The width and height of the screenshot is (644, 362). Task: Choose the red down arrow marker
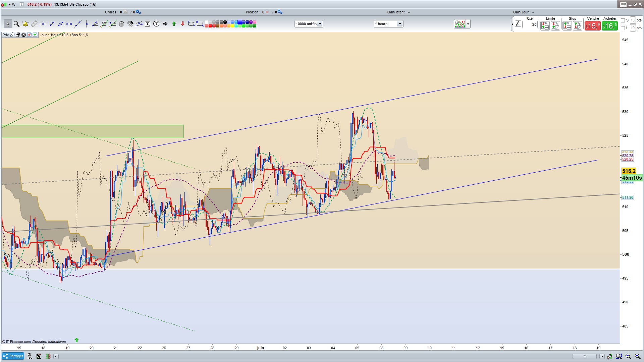click(x=182, y=24)
